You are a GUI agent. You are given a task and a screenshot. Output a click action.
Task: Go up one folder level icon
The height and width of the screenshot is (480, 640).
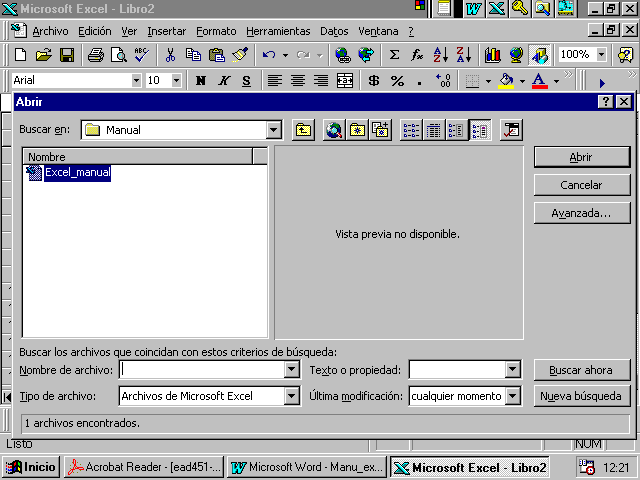(x=303, y=130)
